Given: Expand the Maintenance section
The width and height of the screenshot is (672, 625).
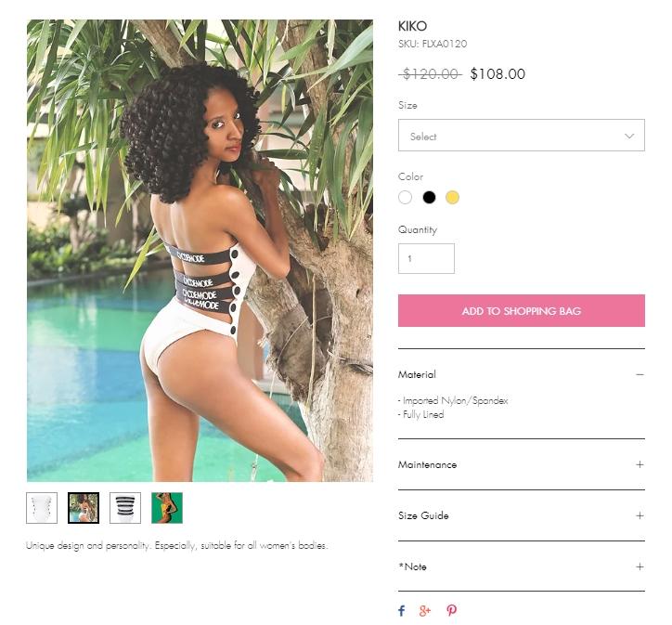Looking at the screenshot, I should pos(521,464).
